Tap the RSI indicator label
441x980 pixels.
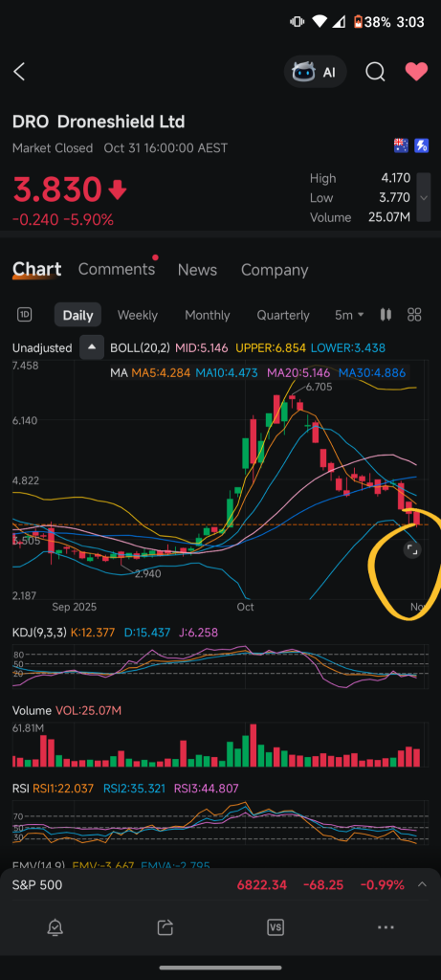pos(21,789)
